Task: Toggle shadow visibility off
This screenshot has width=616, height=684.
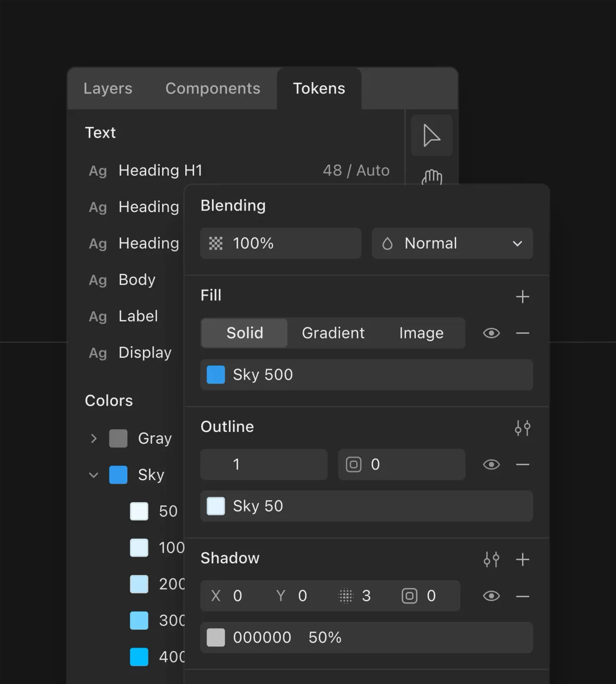Action: (x=491, y=596)
